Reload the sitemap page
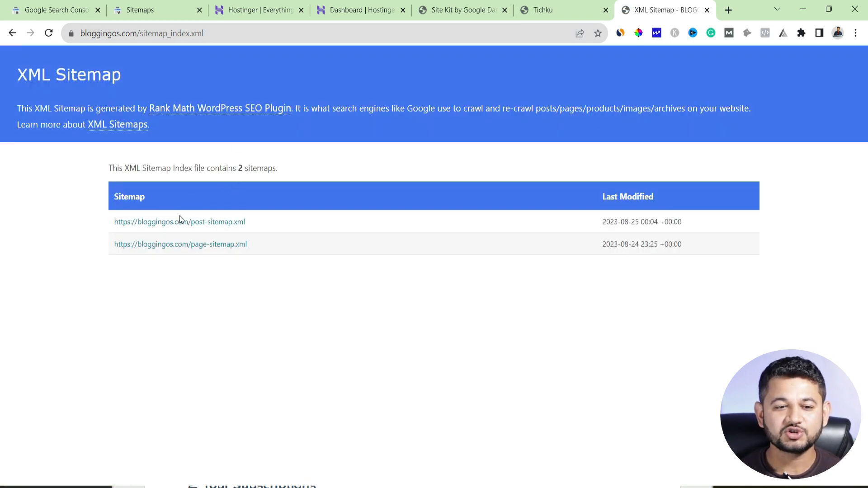 [x=49, y=33]
